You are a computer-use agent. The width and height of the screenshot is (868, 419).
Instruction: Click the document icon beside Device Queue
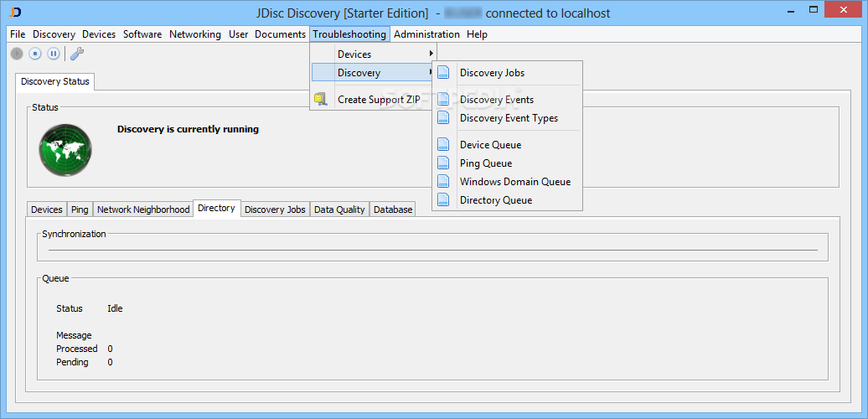pos(443,145)
